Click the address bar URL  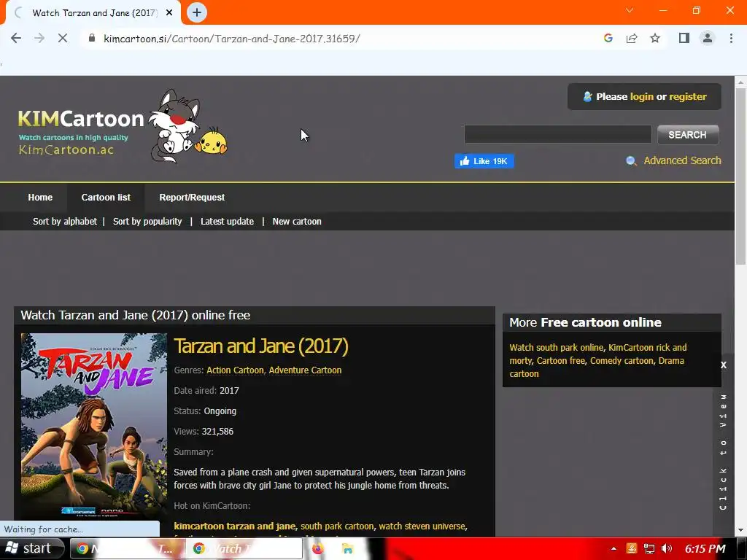231,38
